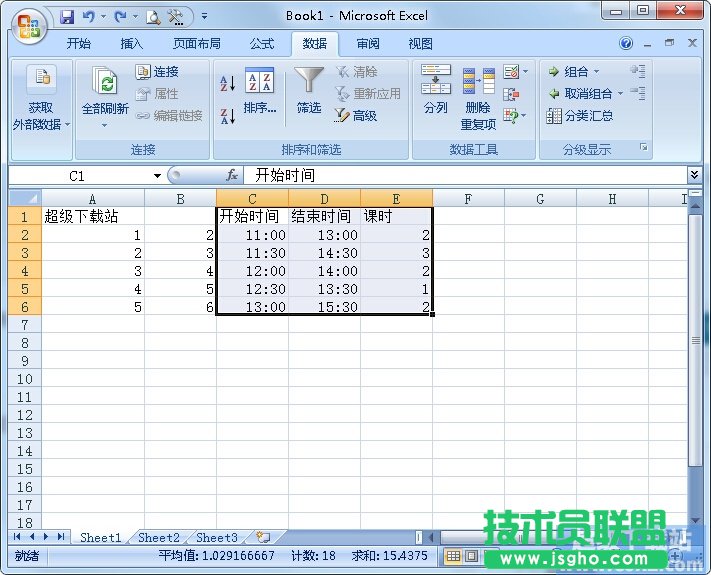Sort ascending A to Z

click(x=228, y=84)
